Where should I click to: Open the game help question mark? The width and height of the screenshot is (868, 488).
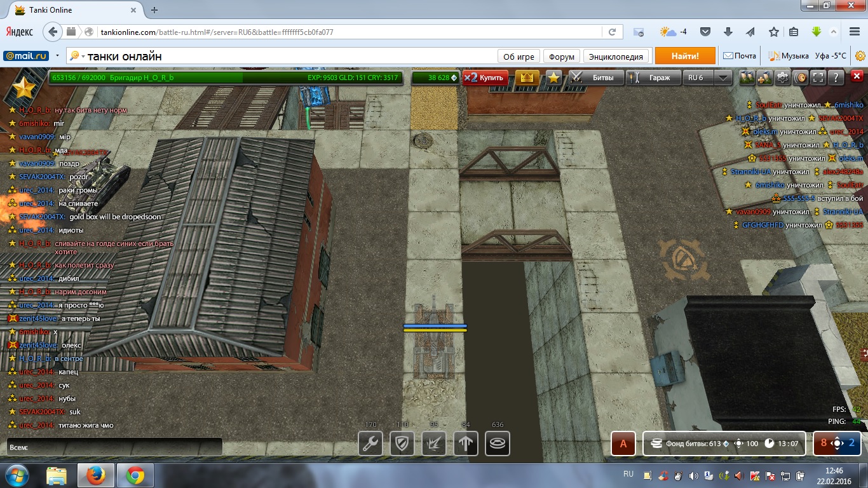click(836, 78)
